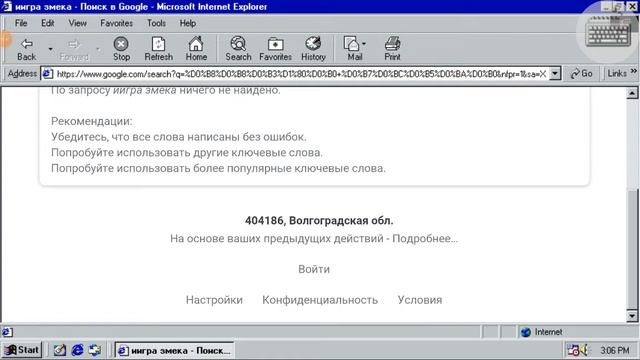Open the Windows Start menu

(22, 350)
